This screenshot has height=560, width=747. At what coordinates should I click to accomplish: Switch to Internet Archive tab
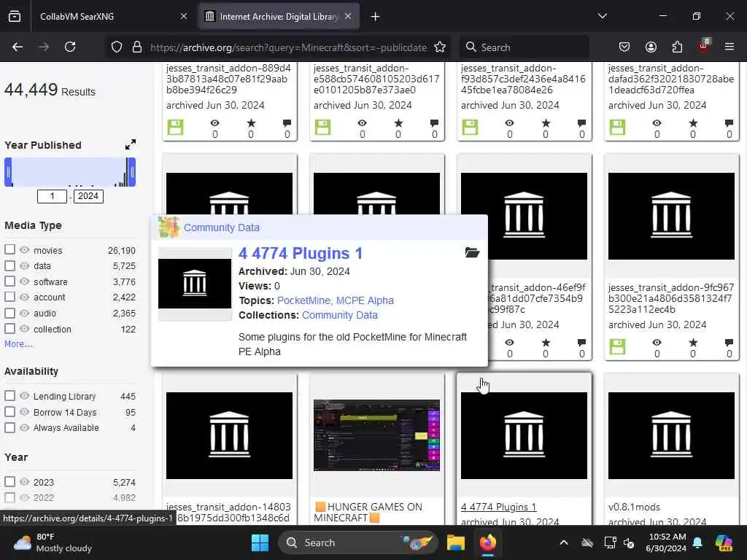(x=279, y=16)
